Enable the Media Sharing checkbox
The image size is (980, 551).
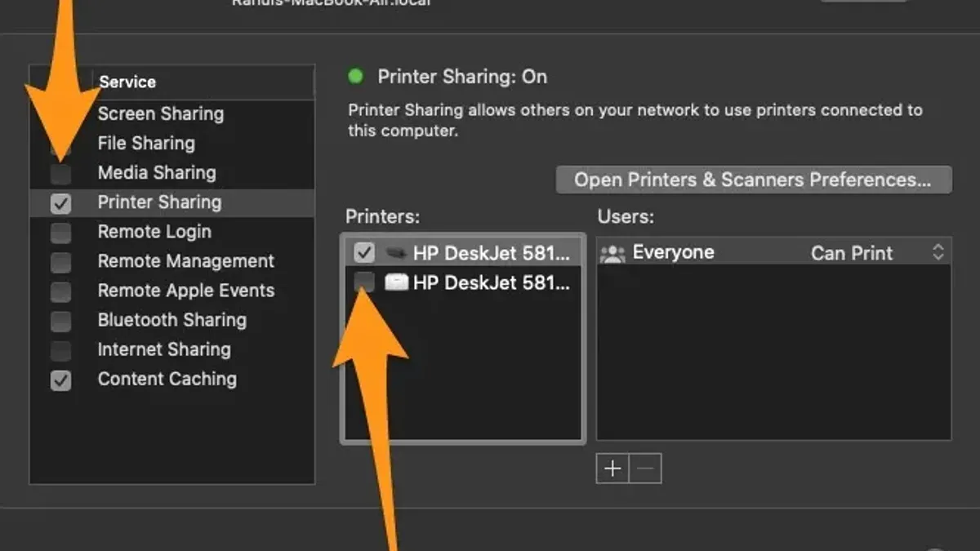[x=60, y=173]
